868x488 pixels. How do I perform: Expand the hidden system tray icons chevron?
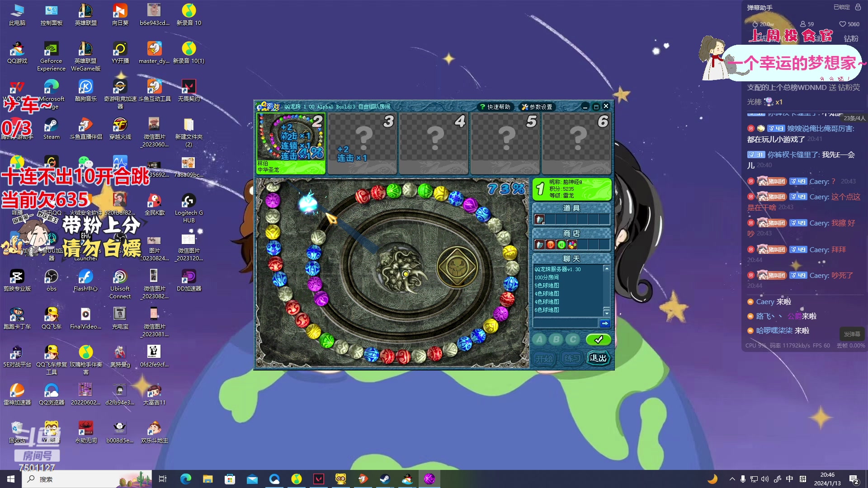pyautogui.click(x=732, y=479)
